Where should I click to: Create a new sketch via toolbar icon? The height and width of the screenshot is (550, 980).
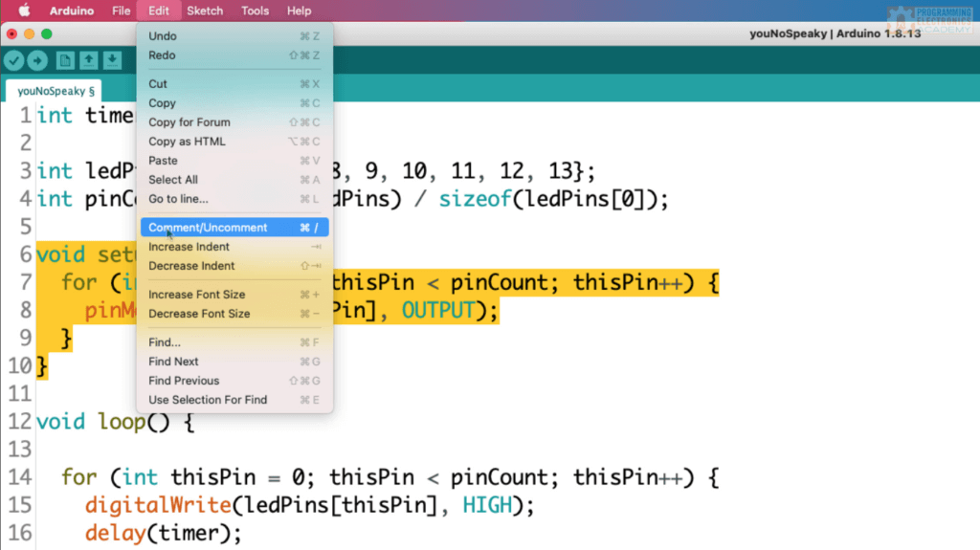pos(65,60)
